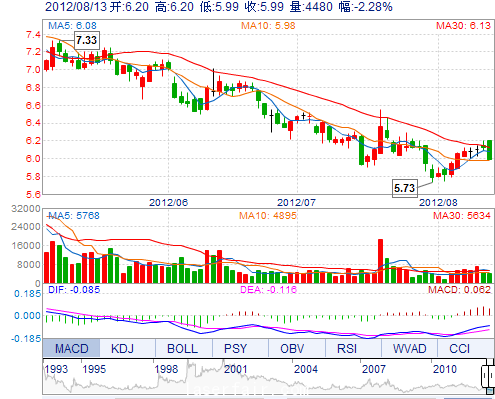This screenshot has width=495, height=399.
Task: Click the 7.33 high price label
Action: 86,40
